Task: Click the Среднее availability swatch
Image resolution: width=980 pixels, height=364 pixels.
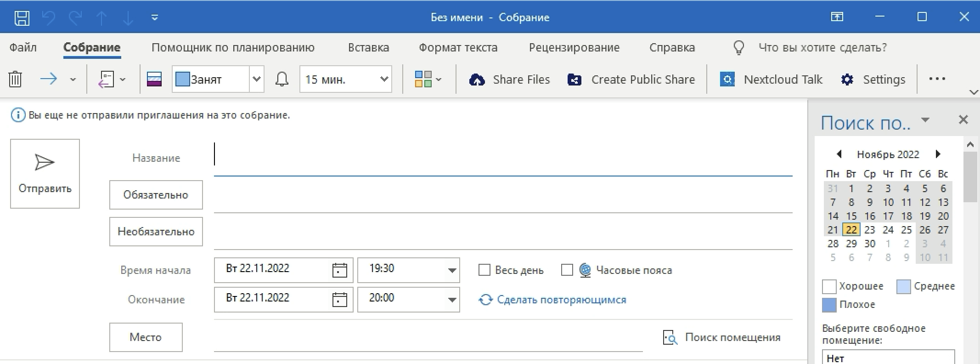Action: tap(904, 286)
